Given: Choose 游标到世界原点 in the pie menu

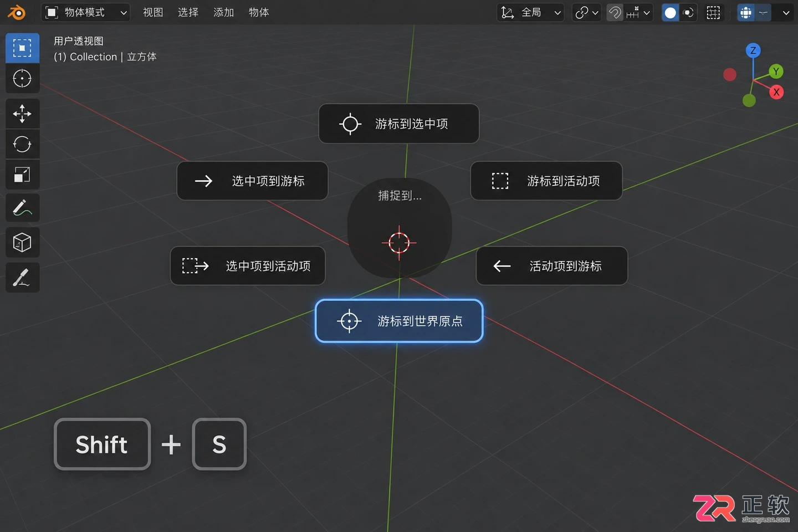Looking at the screenshot, I should [x=399, y=321].
